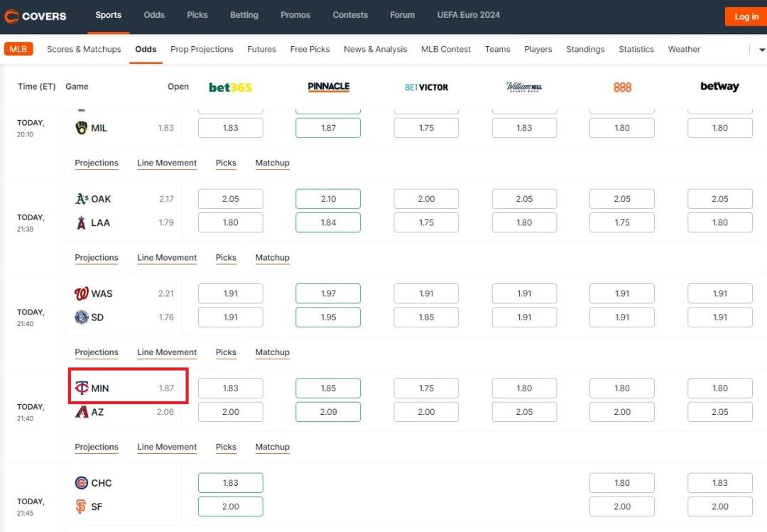Viewport: 767px width, 532px height.
Task: Open the Contests main menu
Action: [x=350, y=15]
